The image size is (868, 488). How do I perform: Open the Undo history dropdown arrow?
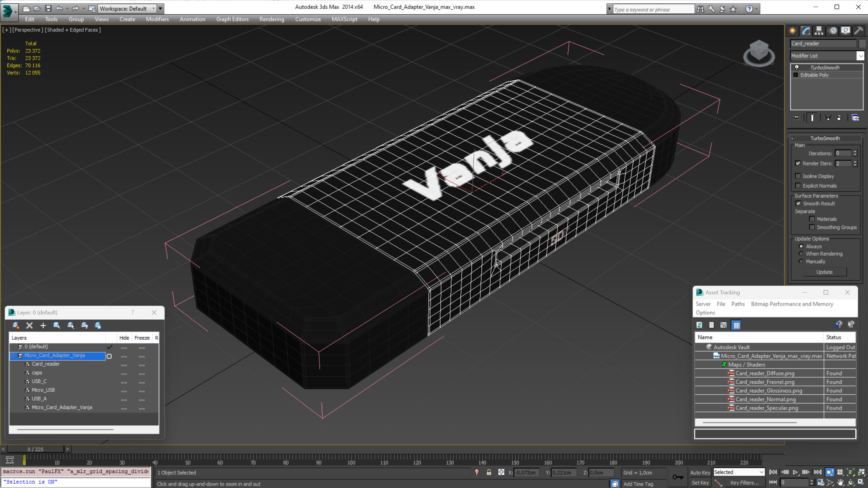(67, 9)
